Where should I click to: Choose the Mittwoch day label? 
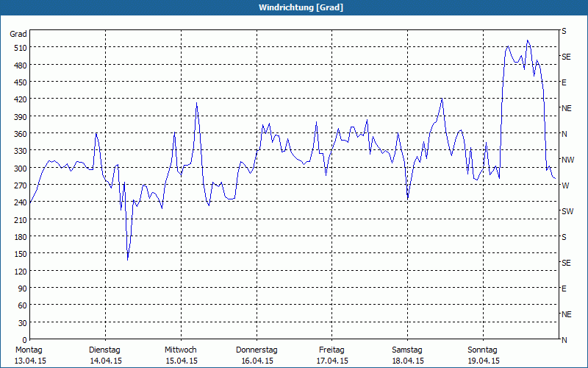coord(181,350)
